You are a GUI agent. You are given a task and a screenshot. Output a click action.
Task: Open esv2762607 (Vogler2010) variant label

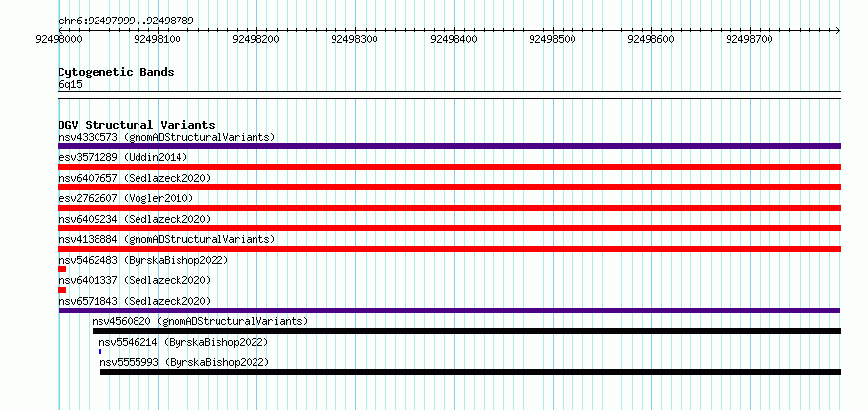pos(126,198)
